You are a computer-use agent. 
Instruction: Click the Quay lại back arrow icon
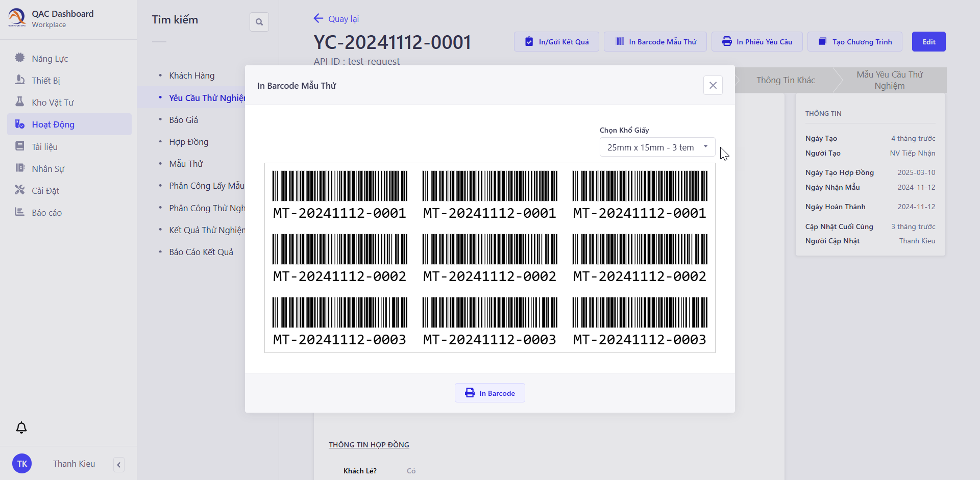click(318, 18)
